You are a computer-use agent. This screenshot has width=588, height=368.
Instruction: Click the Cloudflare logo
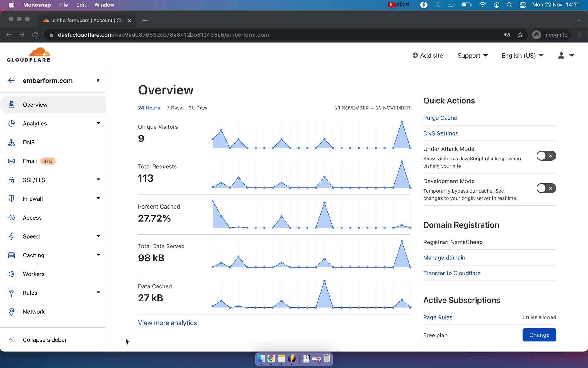(x=28, y=55)
